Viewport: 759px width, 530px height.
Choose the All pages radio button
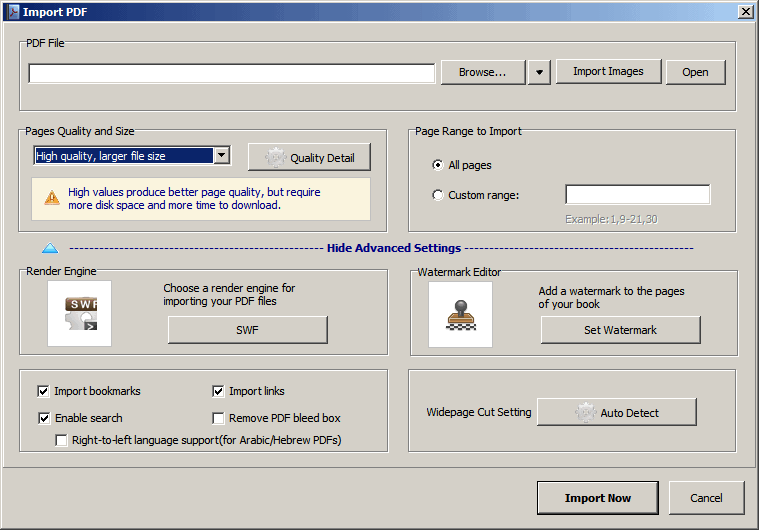click(438, 165)
